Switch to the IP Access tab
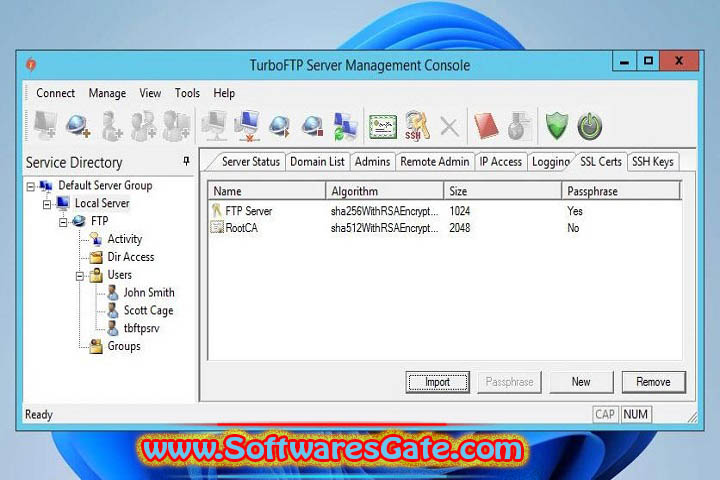Screen dimensions: 720x480 [501, 162]
